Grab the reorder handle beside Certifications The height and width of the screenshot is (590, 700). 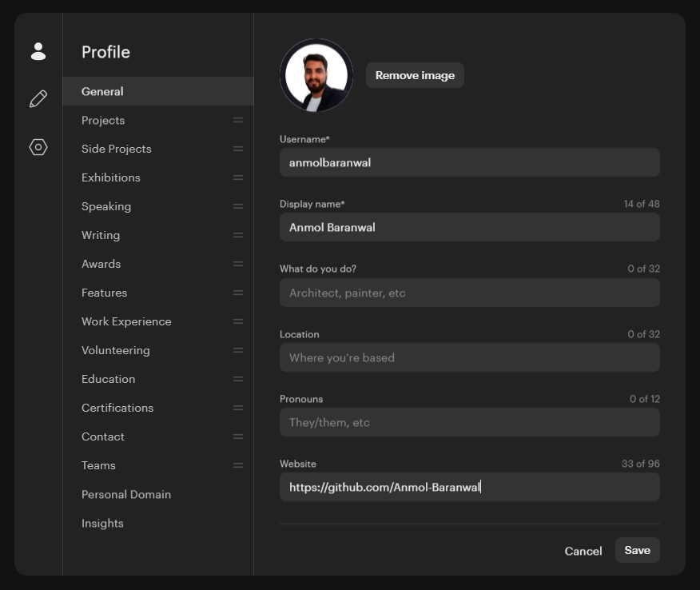[x=238, y=409]
